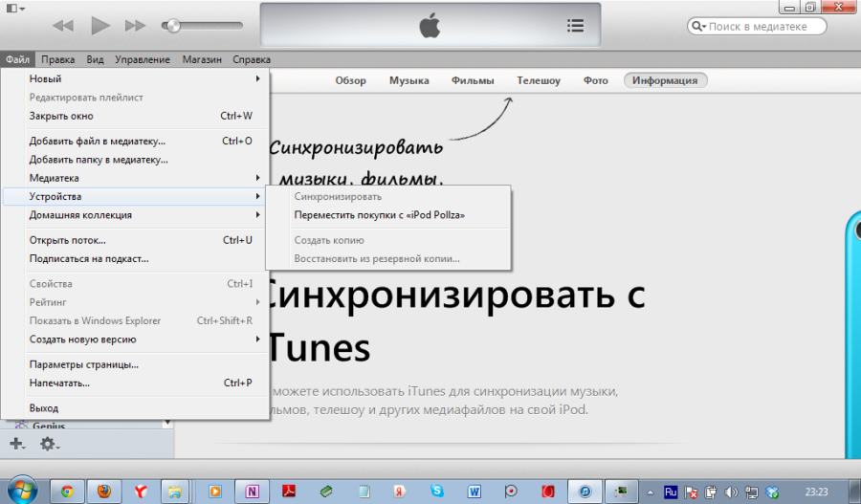Open the Управление menu
This screenshot has height=504, width=861.
coord(143,59)
